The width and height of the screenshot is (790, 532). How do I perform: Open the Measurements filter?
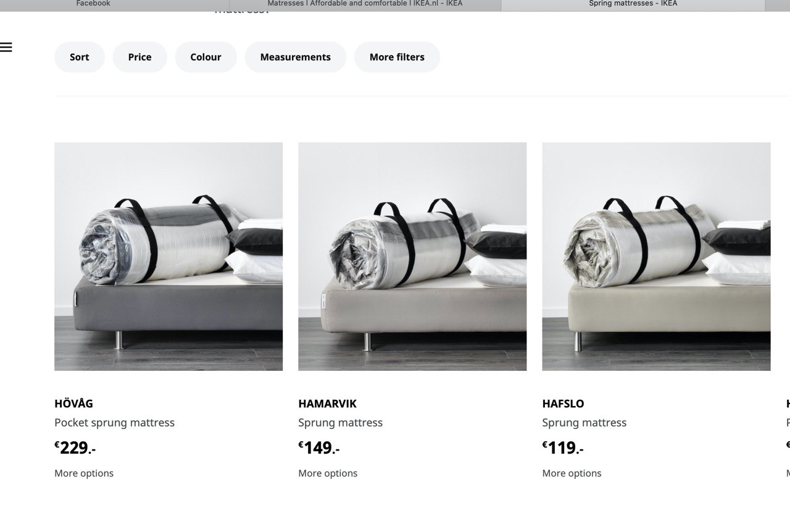[295, 57]
